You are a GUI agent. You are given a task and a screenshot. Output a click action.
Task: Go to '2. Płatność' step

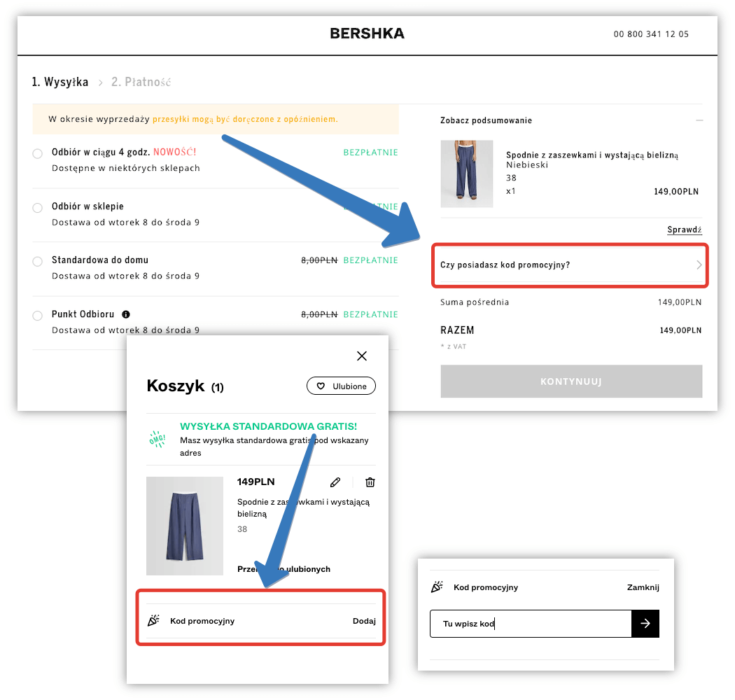click(141, 82)
